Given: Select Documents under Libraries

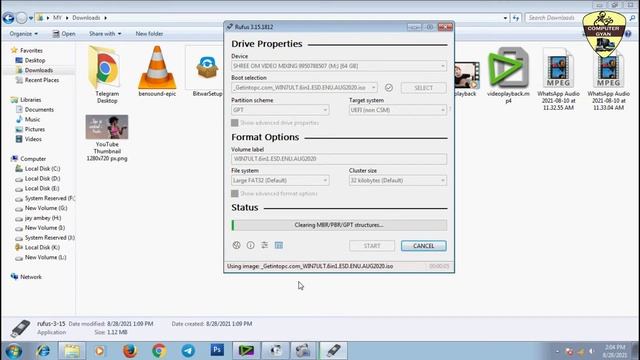Looking at the screenshot, I should (x=39, y=109).
